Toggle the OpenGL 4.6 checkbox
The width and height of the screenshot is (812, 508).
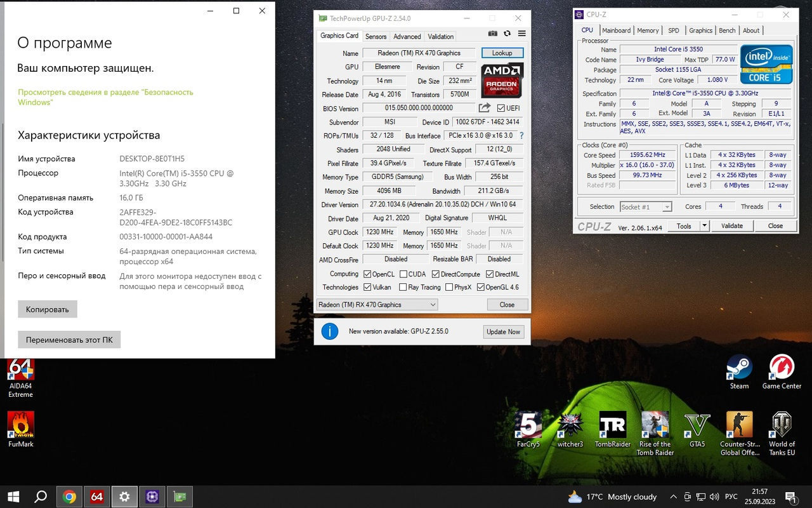[x=480, y=287]
